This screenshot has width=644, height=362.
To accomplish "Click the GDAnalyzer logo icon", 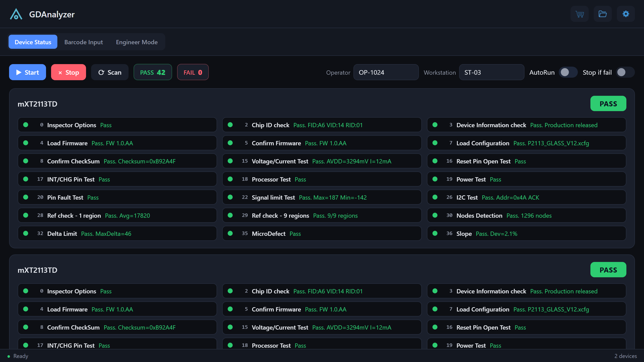I will [16, 14].
